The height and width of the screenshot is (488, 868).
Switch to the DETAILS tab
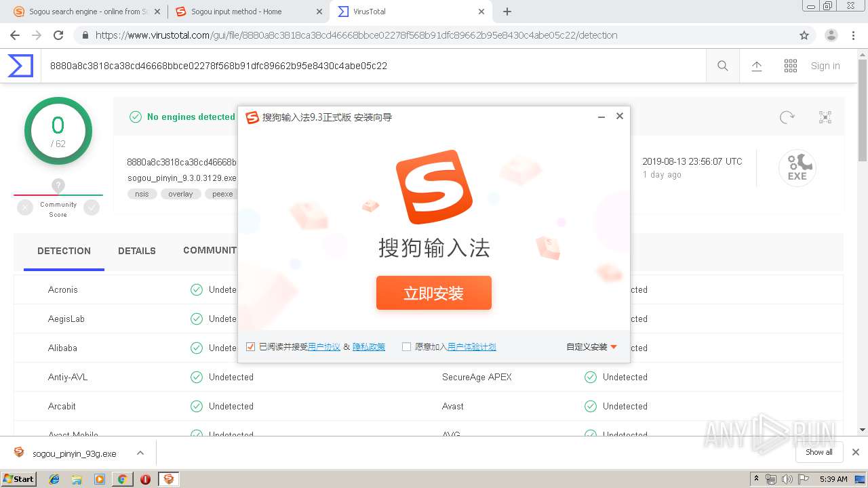click(137, 251)
